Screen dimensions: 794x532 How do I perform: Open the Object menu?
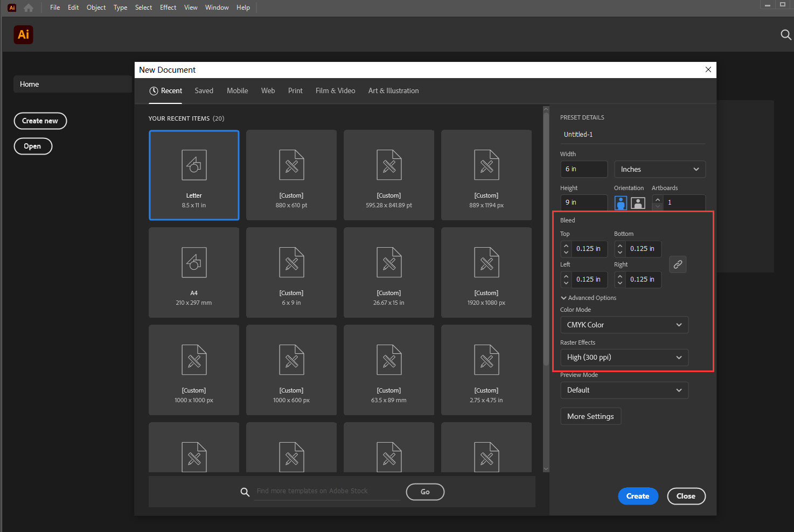pos(96,8)
